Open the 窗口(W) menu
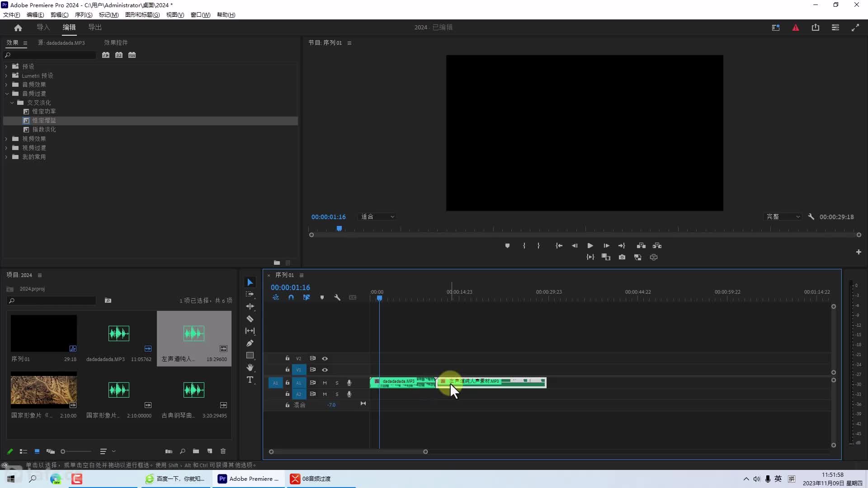Screen dimensions: 868x488 click(x=200, y=15)
